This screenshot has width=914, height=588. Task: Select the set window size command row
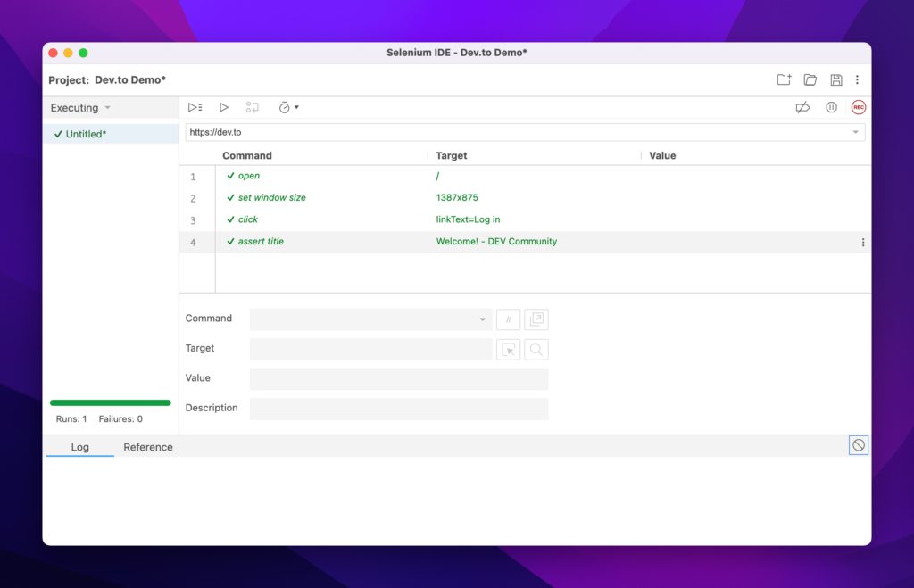[525, 198]
